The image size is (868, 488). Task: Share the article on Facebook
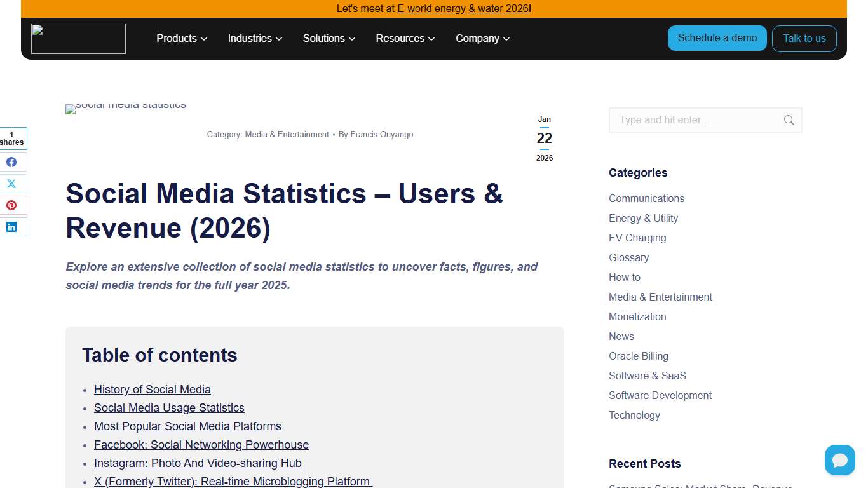pos(12,162)
